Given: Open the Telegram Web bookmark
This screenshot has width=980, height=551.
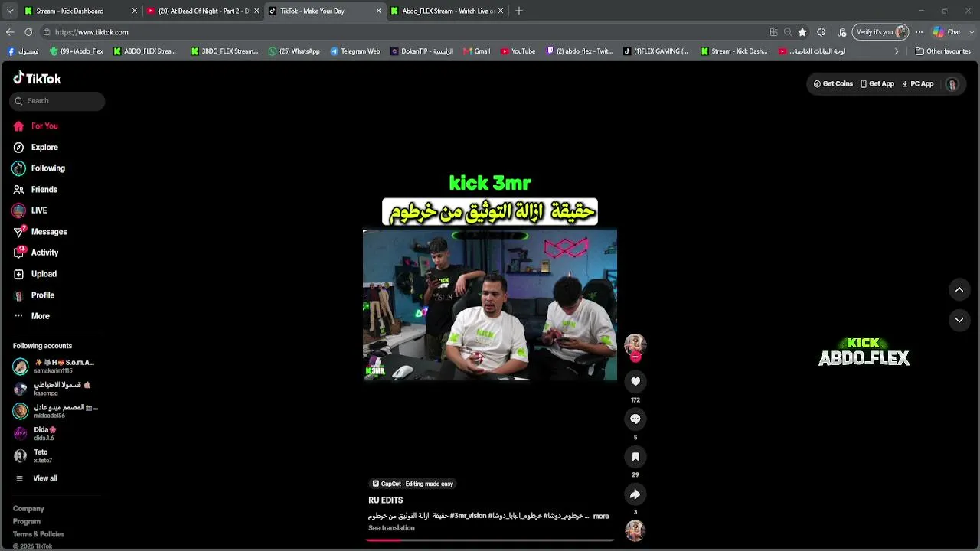Looking at the screenshot, I should click(355, 51).
